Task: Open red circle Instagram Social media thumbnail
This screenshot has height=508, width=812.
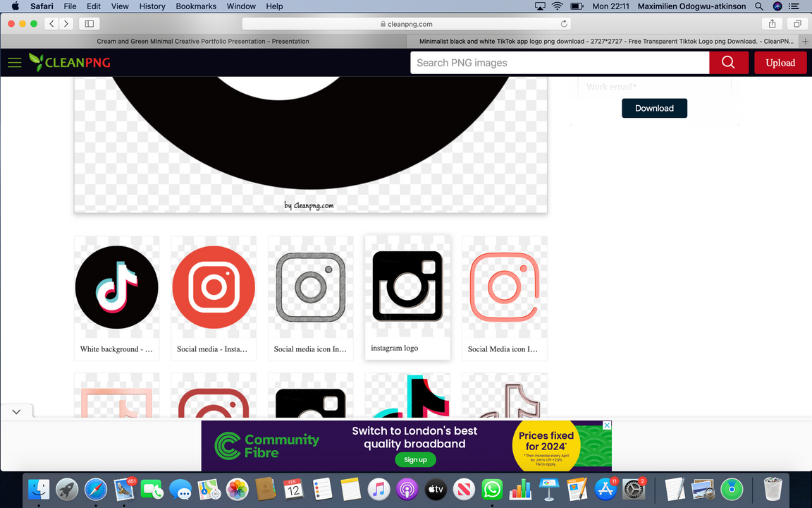Action: 214,287
